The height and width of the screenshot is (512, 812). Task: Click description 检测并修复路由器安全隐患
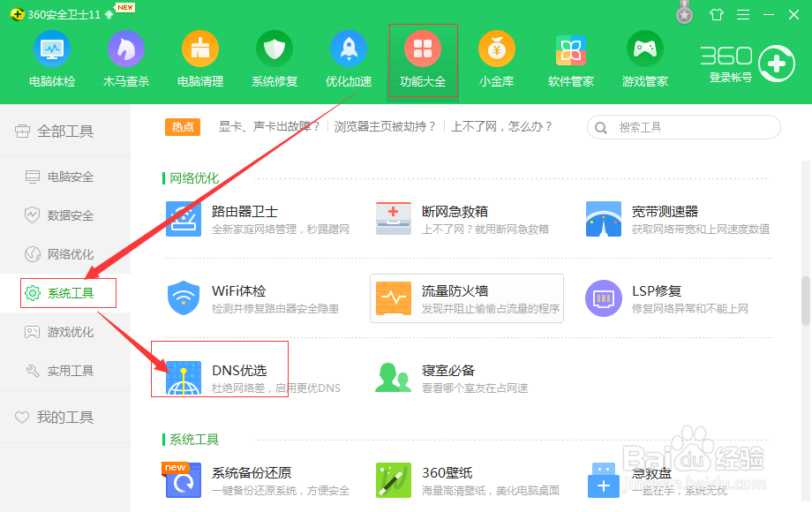[x=275, y=309]
